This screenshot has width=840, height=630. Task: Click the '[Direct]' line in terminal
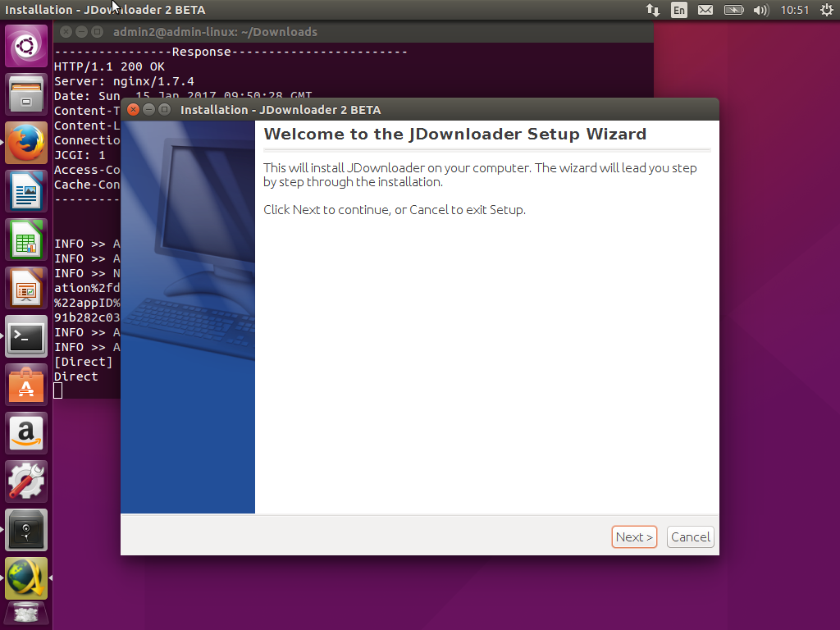(84, 362)
